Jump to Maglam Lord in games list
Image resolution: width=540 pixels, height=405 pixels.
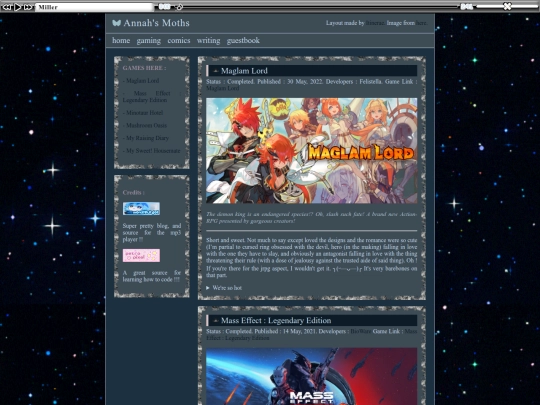142,81
